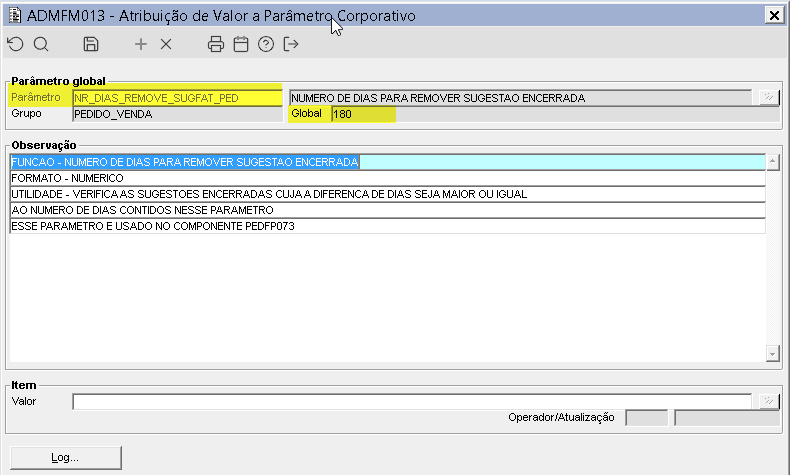Exit using the door arrow icon
This screenshot has height=475, width=790.
291,44
